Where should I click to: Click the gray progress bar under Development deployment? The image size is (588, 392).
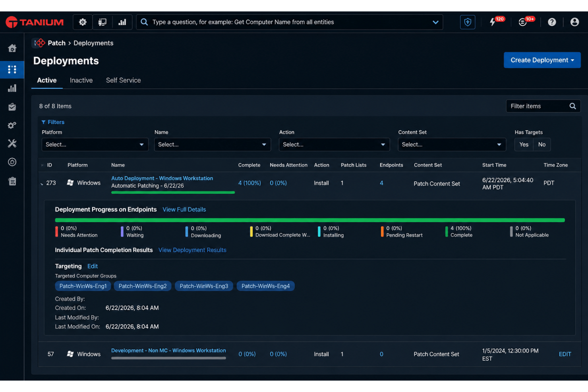[168, 358]
